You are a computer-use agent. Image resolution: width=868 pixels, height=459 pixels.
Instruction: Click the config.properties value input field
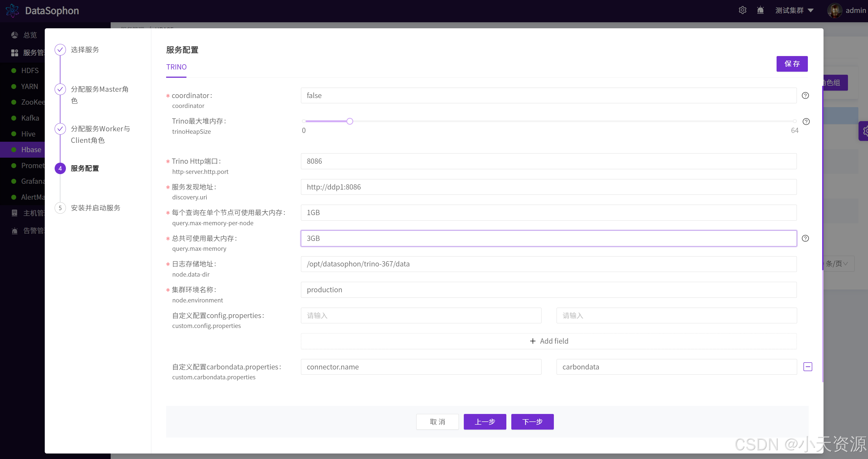(x=677, y=315)
